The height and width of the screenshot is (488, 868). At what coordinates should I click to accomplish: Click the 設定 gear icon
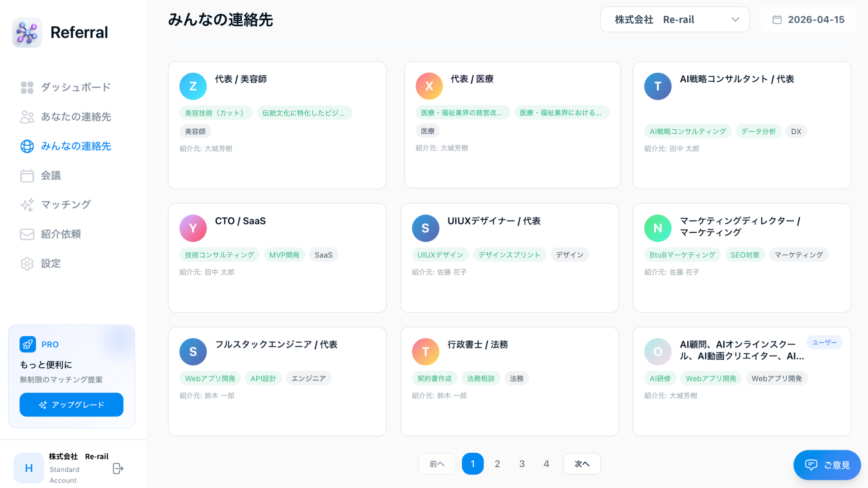click(27, 264)
